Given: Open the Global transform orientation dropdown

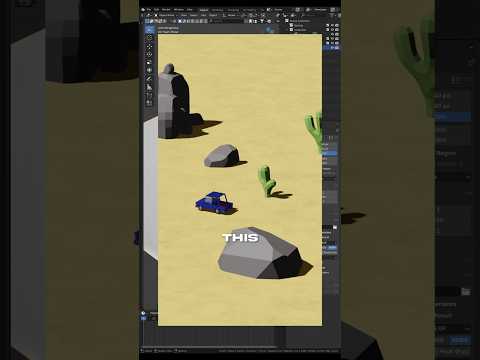Looking at the screenshot, I should click(x=230, y=15).
